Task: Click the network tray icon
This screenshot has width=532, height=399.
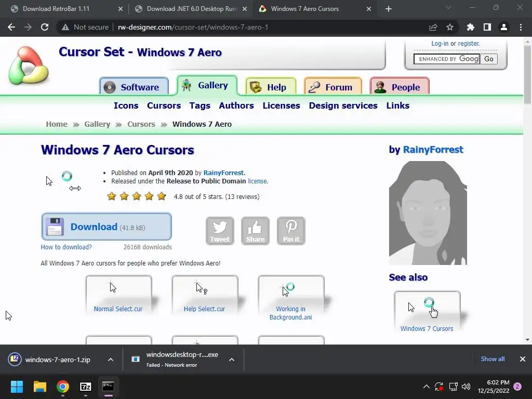Action: click(453, 387)
